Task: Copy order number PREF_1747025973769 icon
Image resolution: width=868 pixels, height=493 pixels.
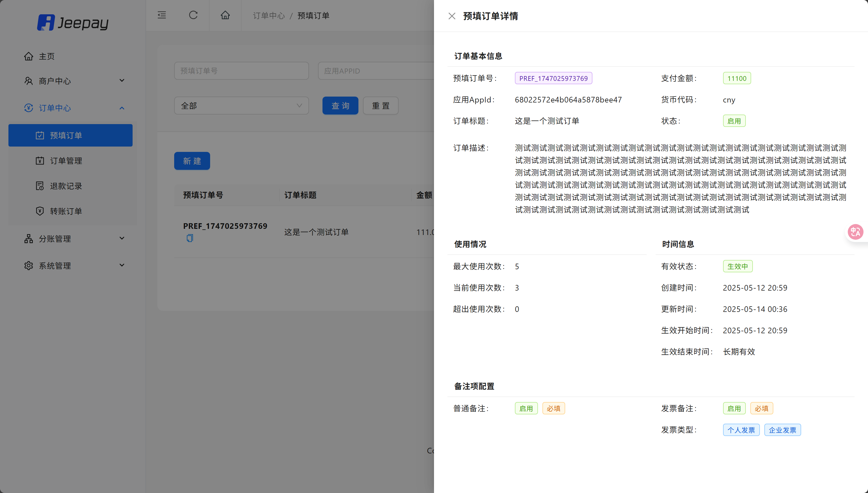Action: pos(190,238)
